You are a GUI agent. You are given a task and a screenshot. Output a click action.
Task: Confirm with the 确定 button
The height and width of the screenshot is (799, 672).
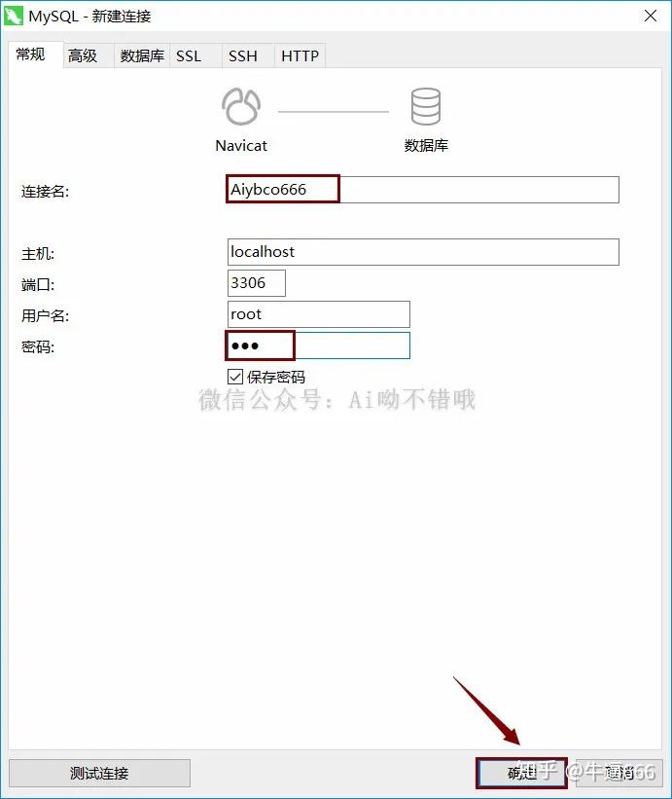click(x=522, y=773)
